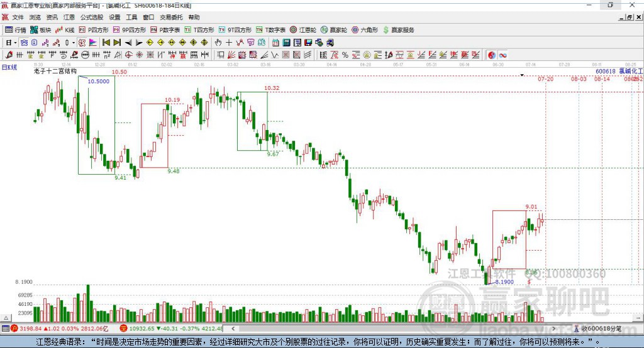
Task: Open the candlestick style dropdown arrow
Action: coord(74,43)
